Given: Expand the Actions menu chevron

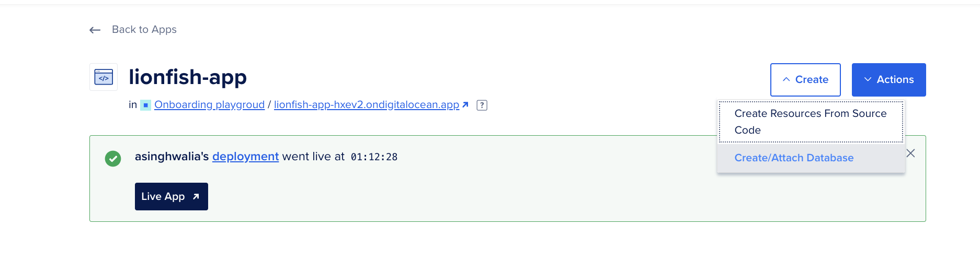Looking at the screenshot, I should tap(868, 80).
